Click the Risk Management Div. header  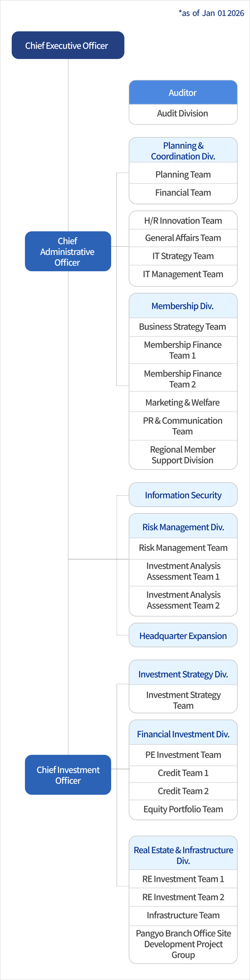coord(183,527)
